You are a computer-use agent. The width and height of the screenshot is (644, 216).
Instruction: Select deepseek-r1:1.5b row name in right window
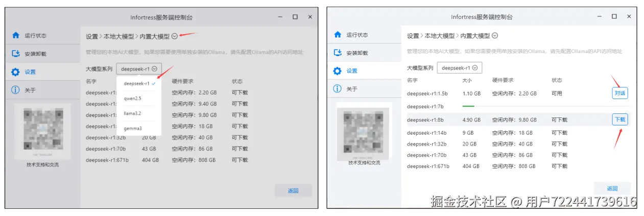tap(427, 93)
